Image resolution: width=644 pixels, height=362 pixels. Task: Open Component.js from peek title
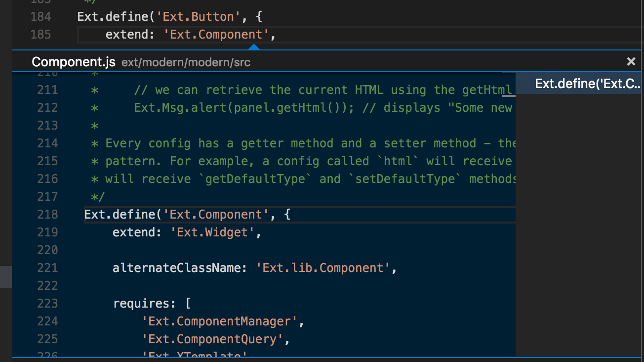click(x=74, y=62)
